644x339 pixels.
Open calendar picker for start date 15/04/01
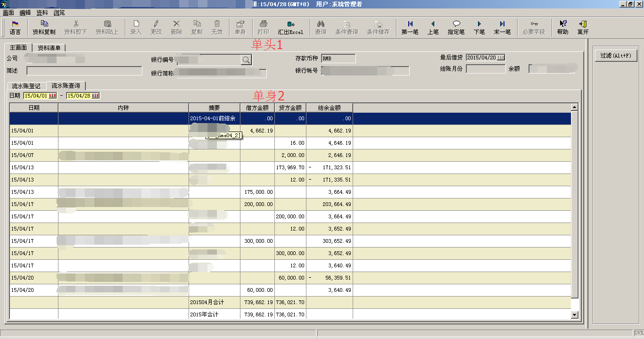pyautogui.click(x=52, y=96)
